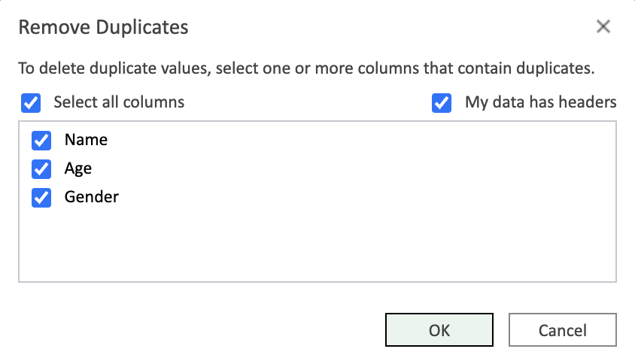Click the OK button
The width and height of the screenshot is (635, 364).
[x=439, y=330]
